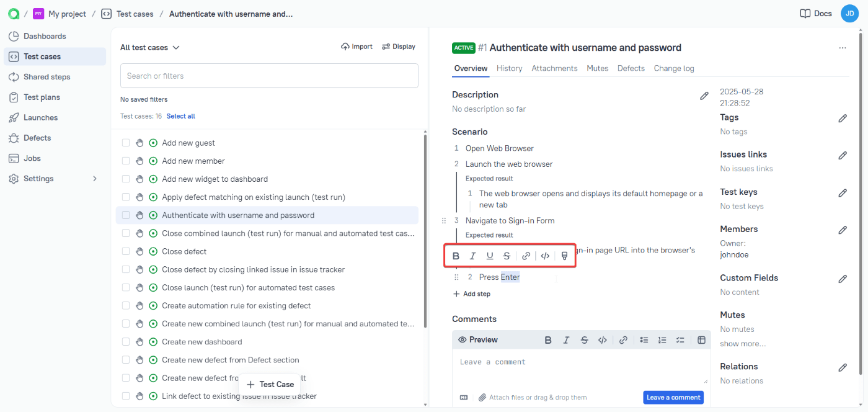This screenshot has width=868, height=412.
Task: Insert code formatting in the comment toolbar
Action: [x=602, y=339]
